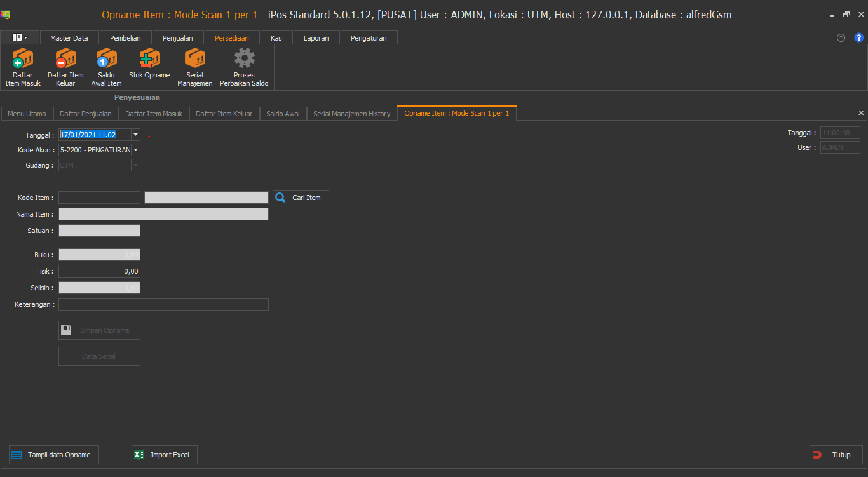Go to Menu Utama document tab

27,114
